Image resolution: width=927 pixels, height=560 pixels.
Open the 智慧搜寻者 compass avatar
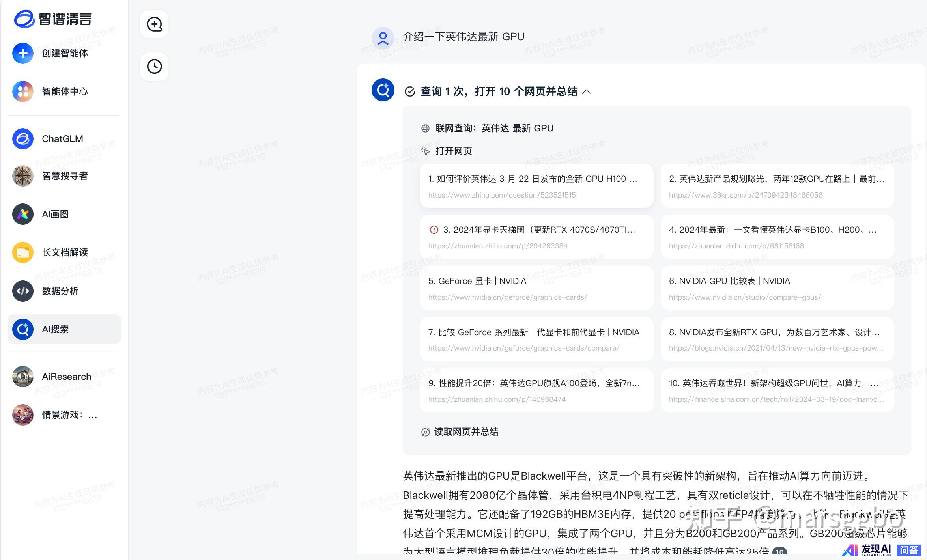(23, 176)
